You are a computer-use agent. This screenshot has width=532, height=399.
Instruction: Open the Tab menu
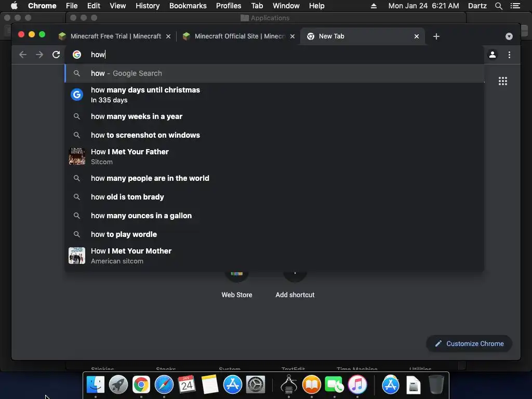point(257,6)
